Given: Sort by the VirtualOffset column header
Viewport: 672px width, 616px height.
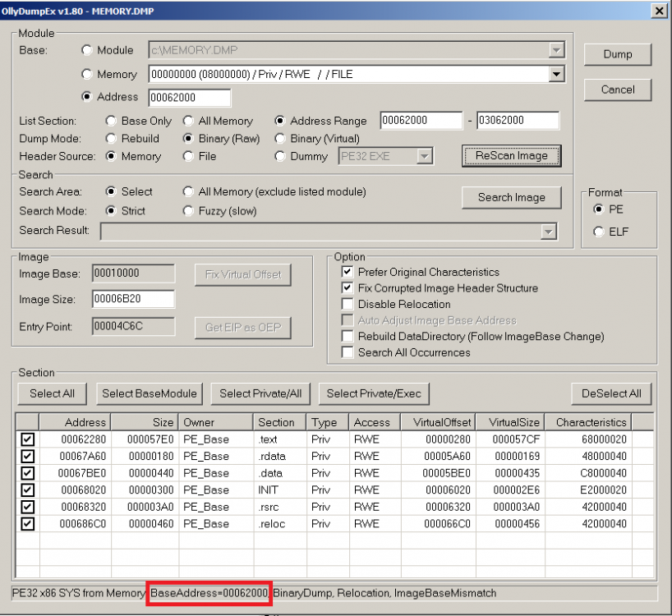Looking at the screenshot, I should pos(437,422).
